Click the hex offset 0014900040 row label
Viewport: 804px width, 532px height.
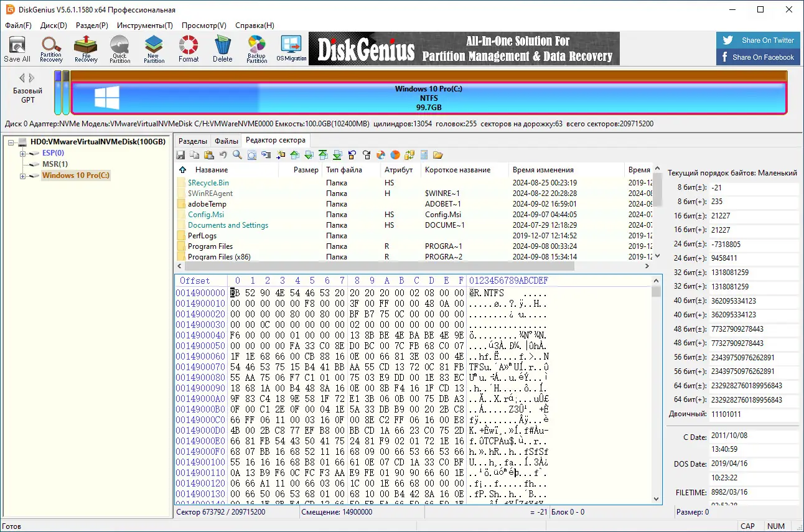coord(200,335)
